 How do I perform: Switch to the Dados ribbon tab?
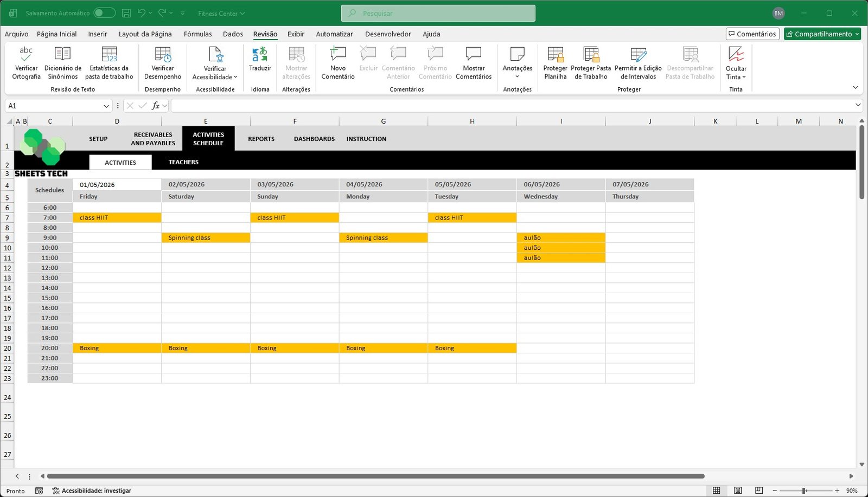(233, 34)
